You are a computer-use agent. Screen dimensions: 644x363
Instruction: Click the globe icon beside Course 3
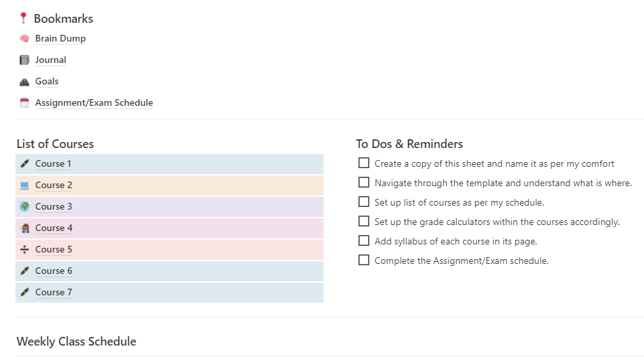(x=24, y=207)
